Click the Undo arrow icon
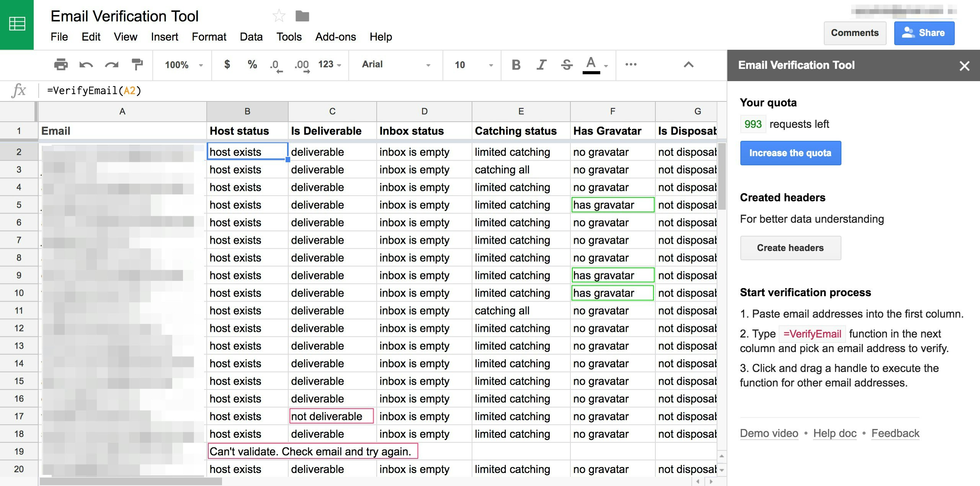 (x=86, y=64)
